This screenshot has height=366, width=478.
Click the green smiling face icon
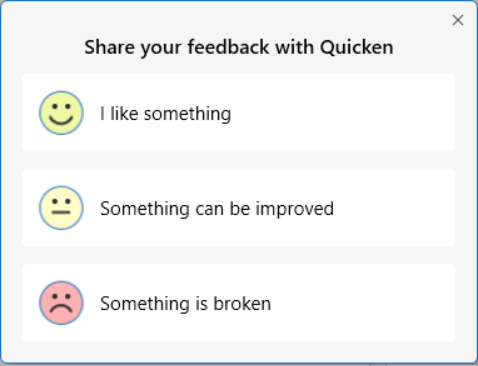(x=61, y=113)
